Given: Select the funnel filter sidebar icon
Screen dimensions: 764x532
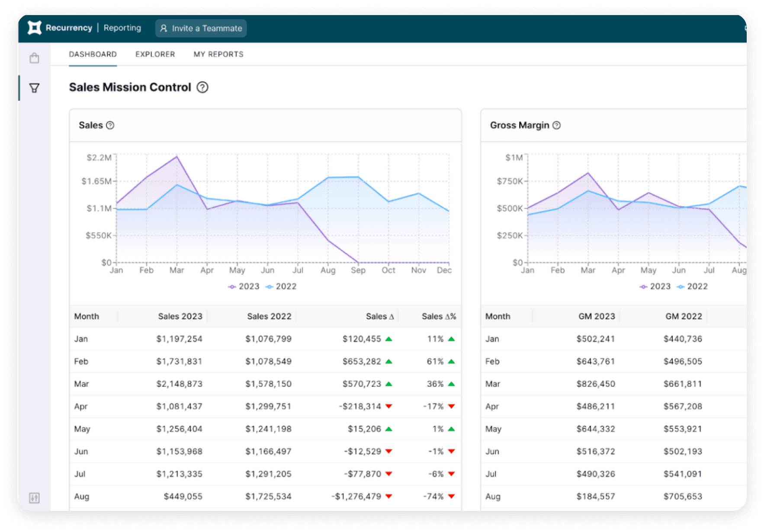Looking at the screenshot, I should pyautogui.click(x=34, y=88).
